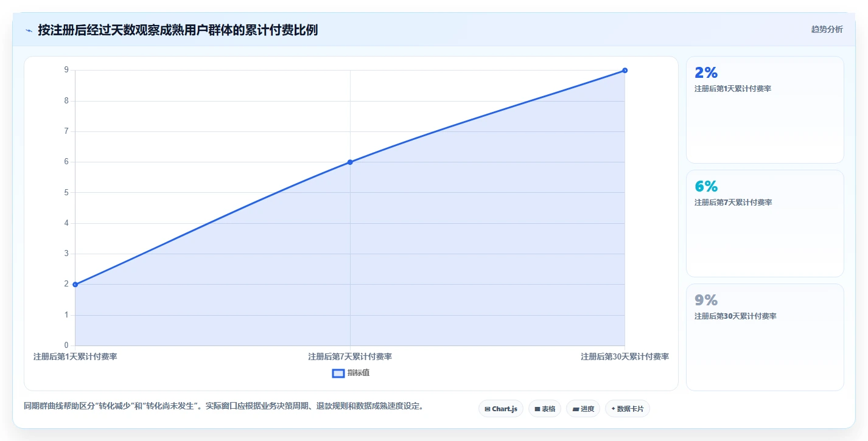Click y-axis tick label 5
Image resolution: width=868 pixels, height=441 pixels.
tap(66, 193)
